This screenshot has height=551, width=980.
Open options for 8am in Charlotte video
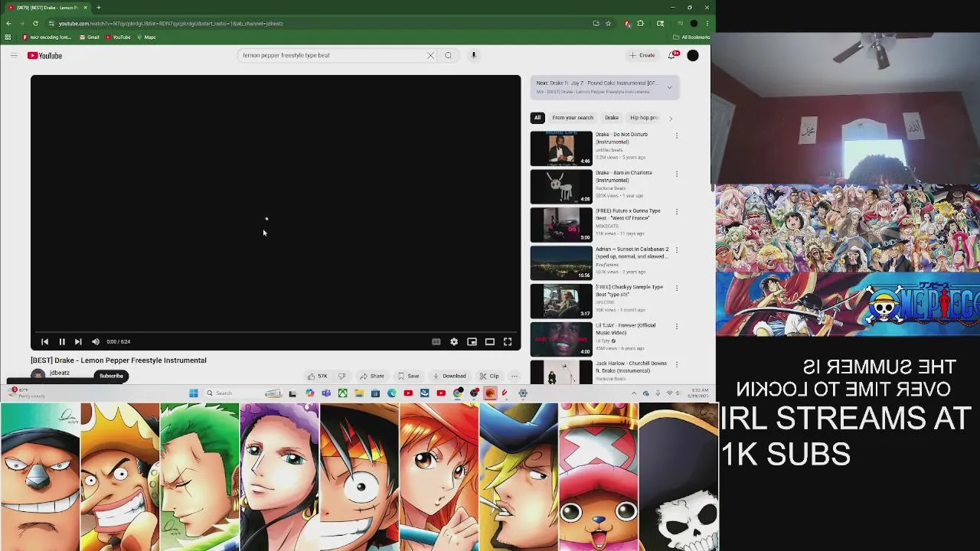[x=677, y=174]
